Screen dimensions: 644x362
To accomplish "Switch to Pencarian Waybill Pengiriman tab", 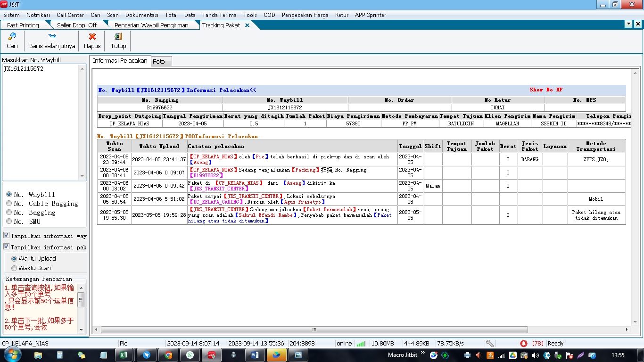I will coord(151,25).
